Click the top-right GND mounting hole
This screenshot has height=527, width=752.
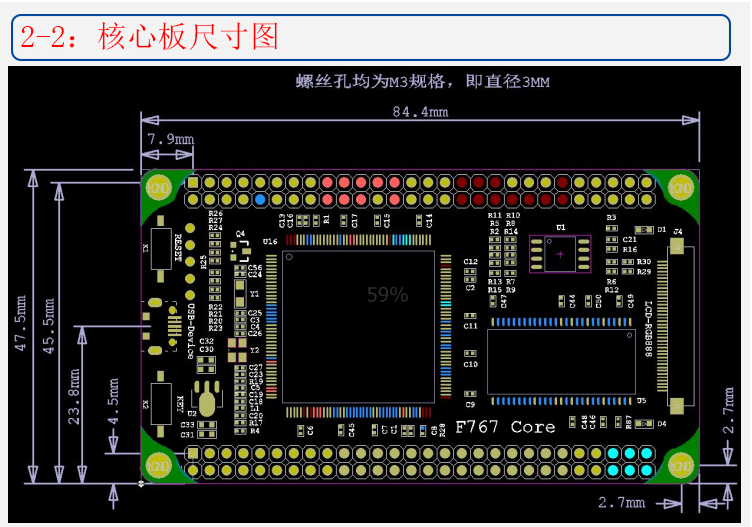click(681, 187)
